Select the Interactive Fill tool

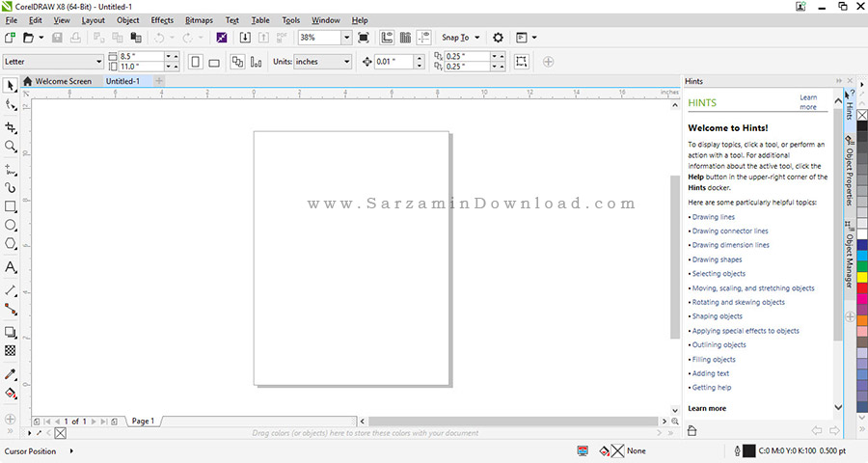10,394
